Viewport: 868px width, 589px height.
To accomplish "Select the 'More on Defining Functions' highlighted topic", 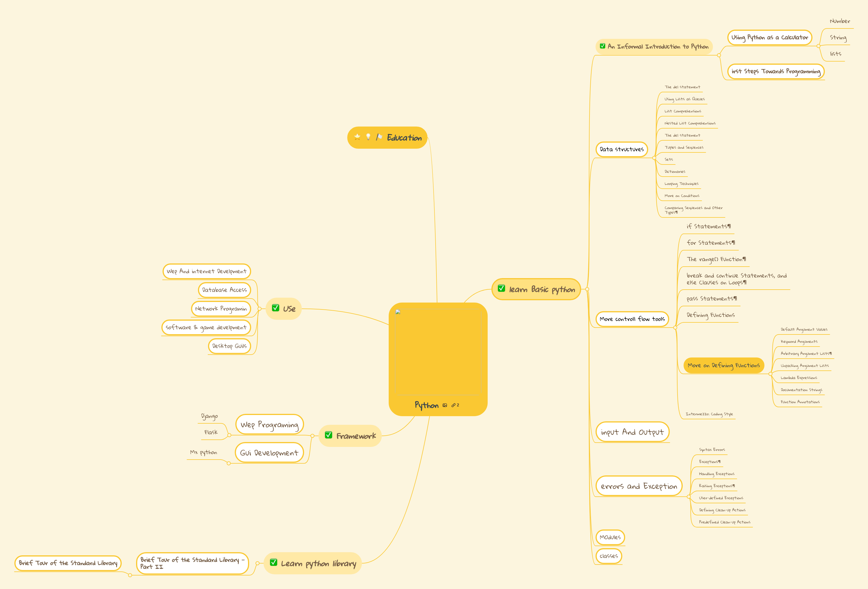I will click(x=724, y=366).
